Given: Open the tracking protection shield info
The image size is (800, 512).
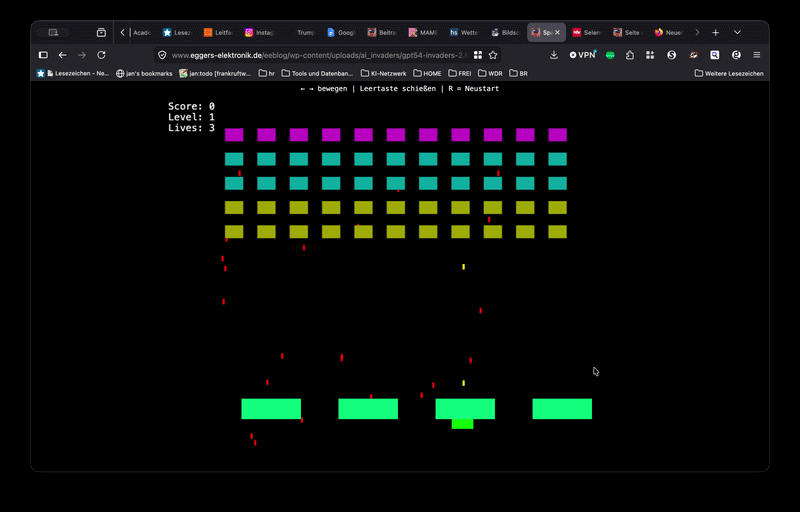Looking at the screenshot, I should click(x=162, y=55).
